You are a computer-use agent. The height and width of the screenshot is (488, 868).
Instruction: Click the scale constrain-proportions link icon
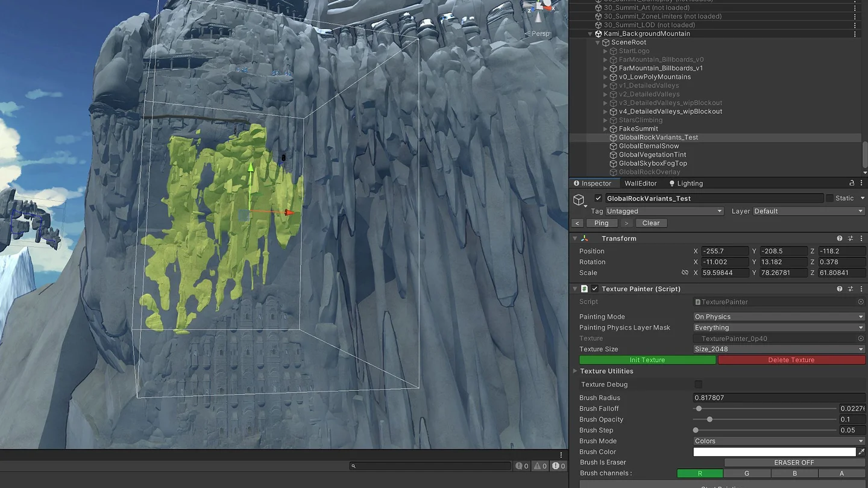click(685, 273)
